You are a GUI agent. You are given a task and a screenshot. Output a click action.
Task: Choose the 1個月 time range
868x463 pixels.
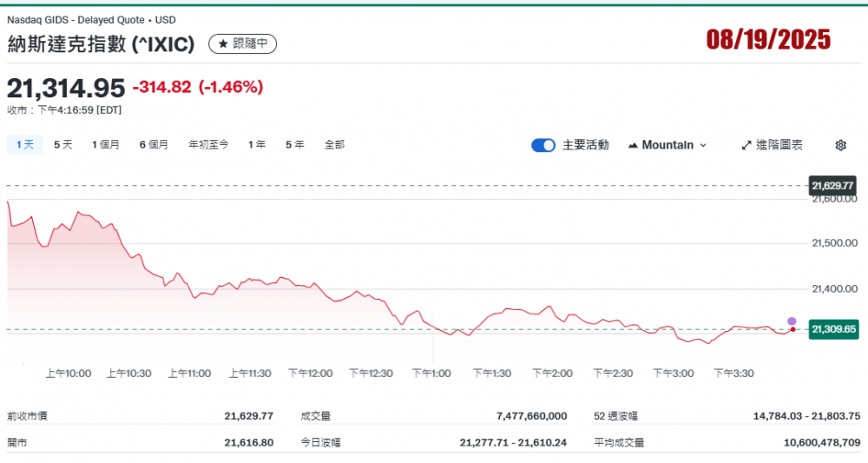tap(106, 145)
